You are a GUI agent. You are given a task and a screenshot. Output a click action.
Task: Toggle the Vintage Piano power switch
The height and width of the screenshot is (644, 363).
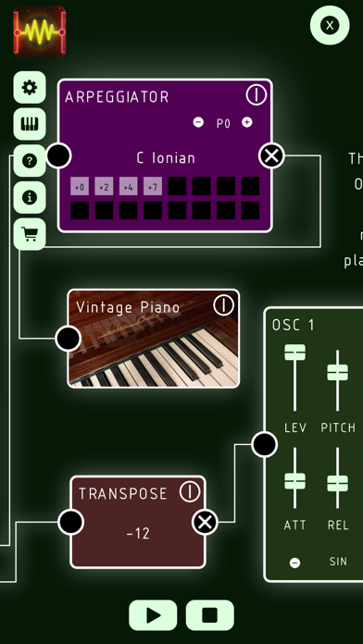tap(224, 305)
